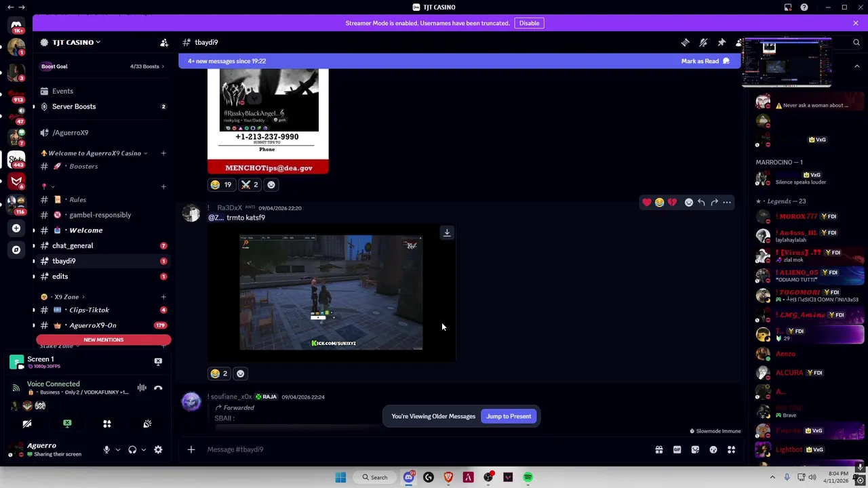Open headphone output options arrow
868x488 pixels.
click(x=143, y=449)
